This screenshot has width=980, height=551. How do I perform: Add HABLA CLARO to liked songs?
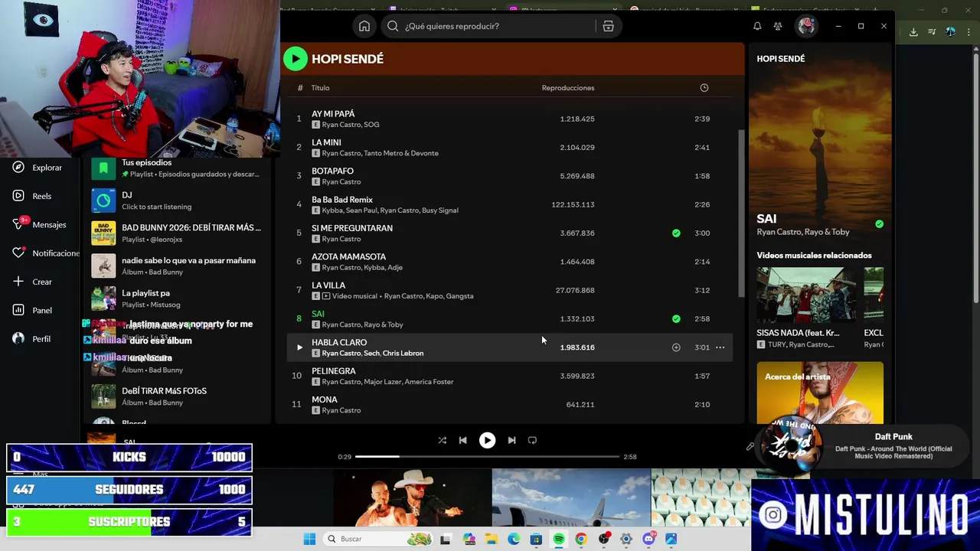click(676, 347)
